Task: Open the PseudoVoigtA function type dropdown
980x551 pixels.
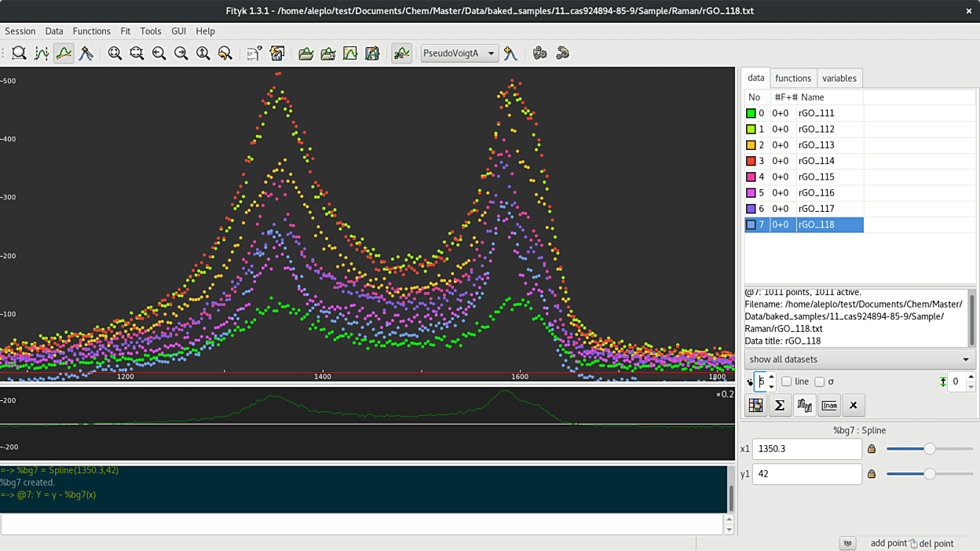Action: pyautogui.click(x=459, y=53)
